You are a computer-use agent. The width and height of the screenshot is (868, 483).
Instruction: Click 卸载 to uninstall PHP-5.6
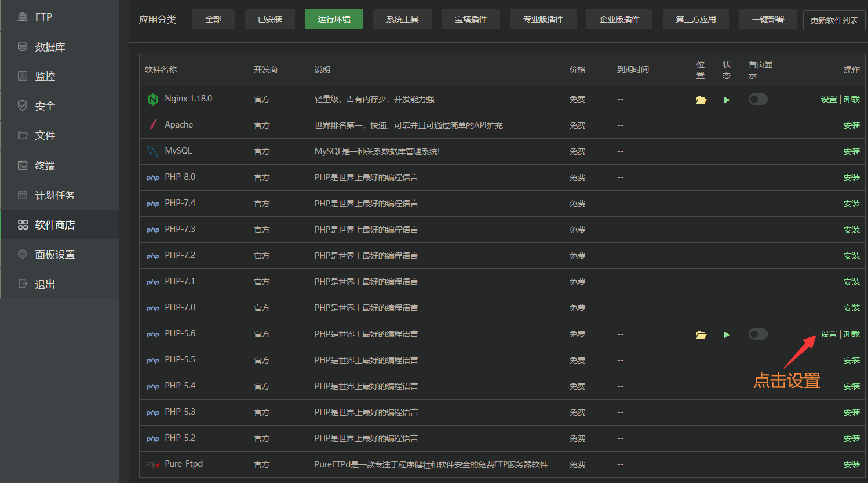(852, 334)
